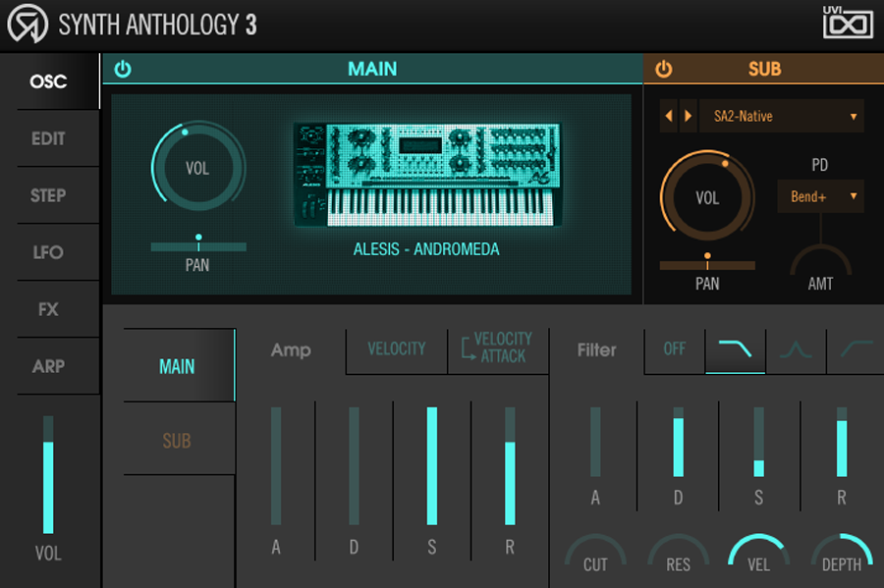884x588 pixels.
Task: Open the FX page
Action: coord(48,309)
